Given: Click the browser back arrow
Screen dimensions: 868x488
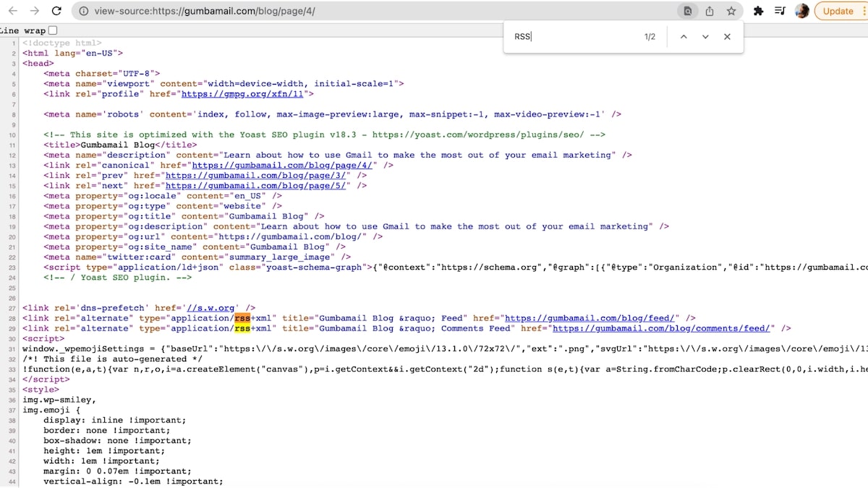Looking at the screenshot, I should (x=12, y=11).
